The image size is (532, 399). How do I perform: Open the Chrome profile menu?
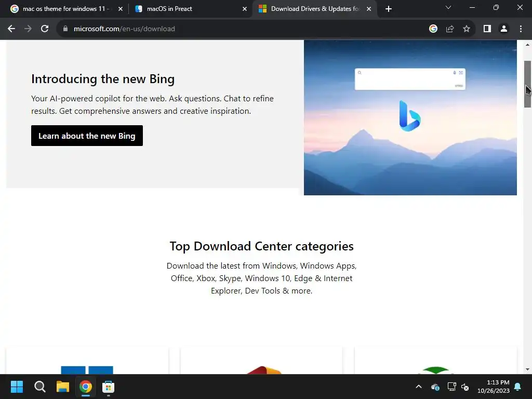click(x=504, y=29)
